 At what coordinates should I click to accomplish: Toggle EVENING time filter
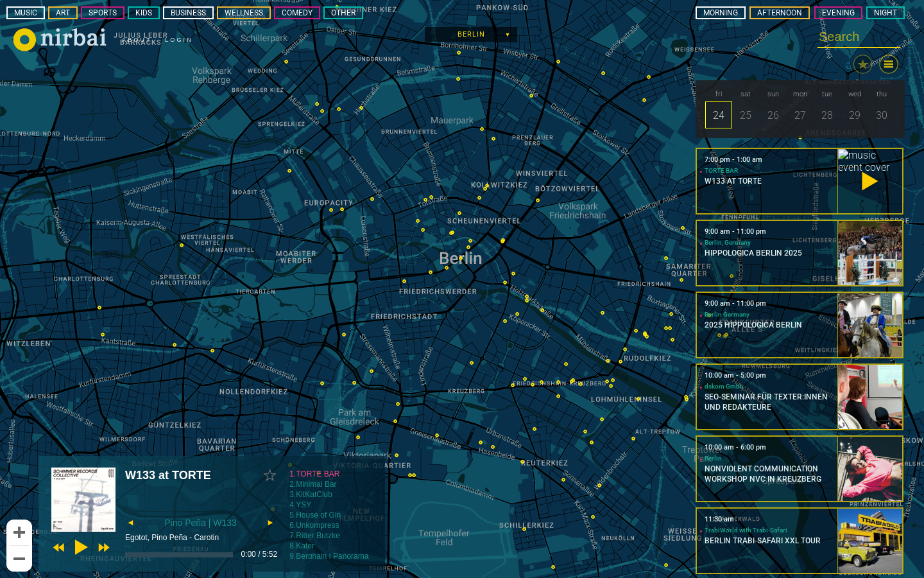(839, 13)
